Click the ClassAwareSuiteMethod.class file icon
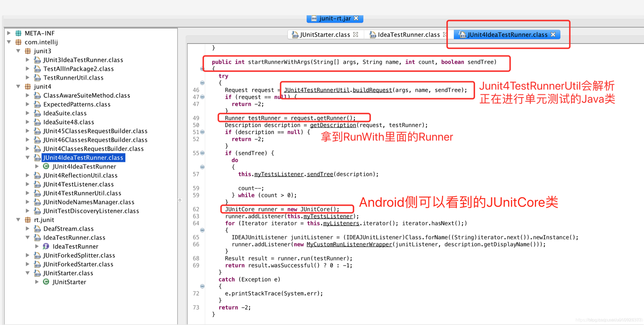 [37, 96]
